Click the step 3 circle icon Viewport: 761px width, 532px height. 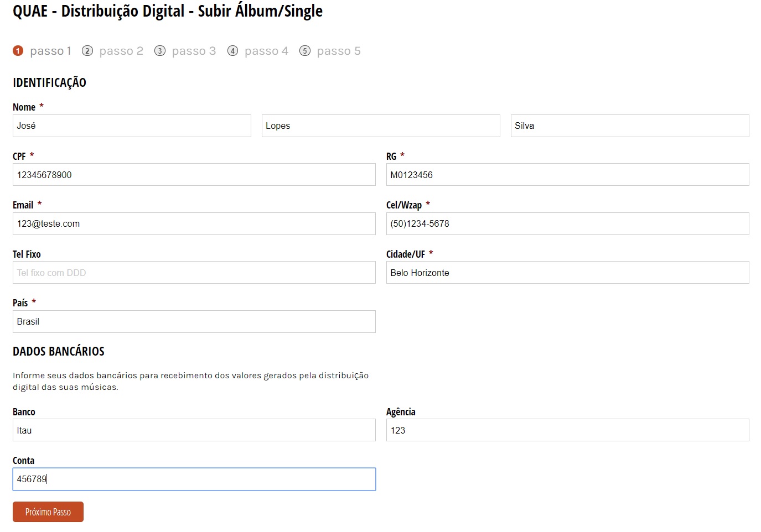point(160,51)
